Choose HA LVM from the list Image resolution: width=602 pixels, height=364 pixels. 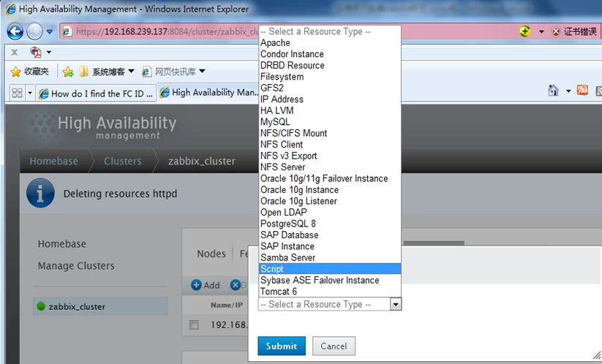[x=330, y=111]
